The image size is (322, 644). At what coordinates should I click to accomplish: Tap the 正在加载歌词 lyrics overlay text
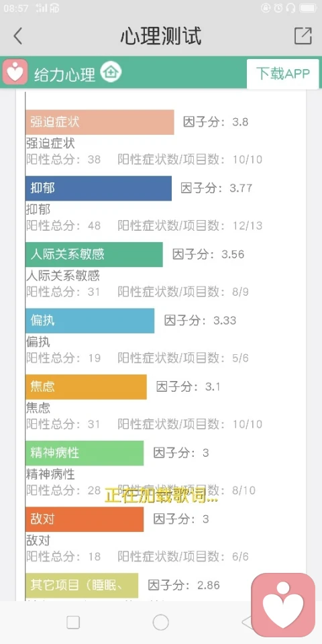[161, 495]
